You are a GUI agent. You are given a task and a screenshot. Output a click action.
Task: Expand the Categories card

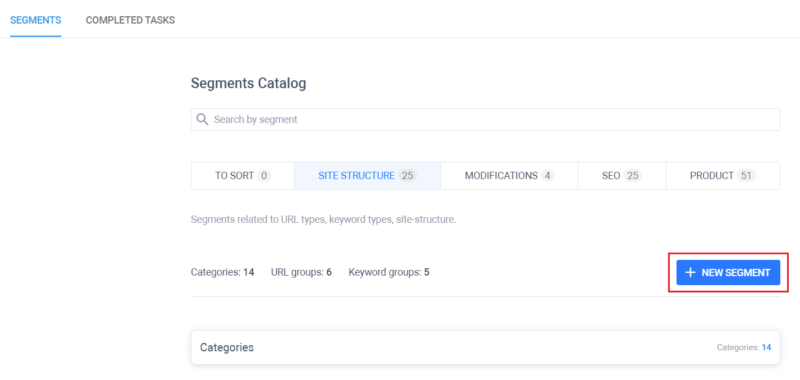(485, 347)
